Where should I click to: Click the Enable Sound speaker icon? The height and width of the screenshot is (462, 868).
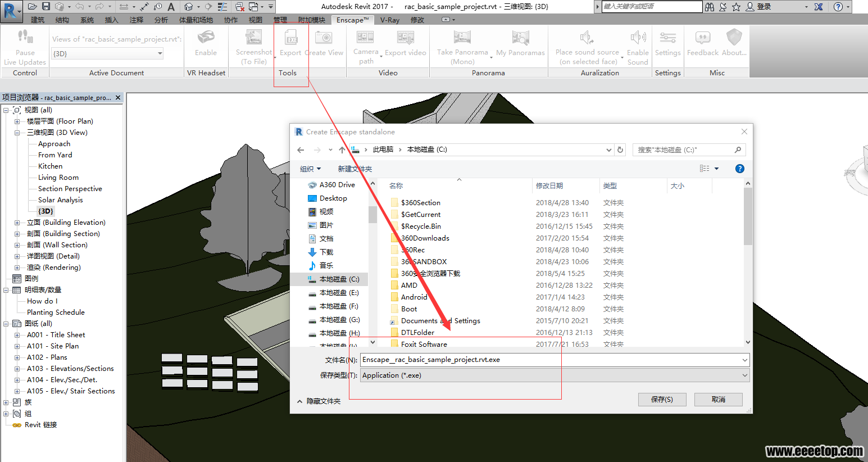point(638,38)
